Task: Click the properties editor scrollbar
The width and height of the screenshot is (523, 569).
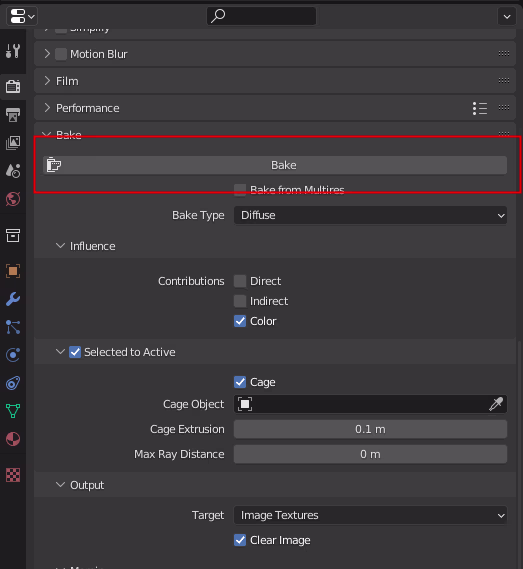Action: coord(519,454)
